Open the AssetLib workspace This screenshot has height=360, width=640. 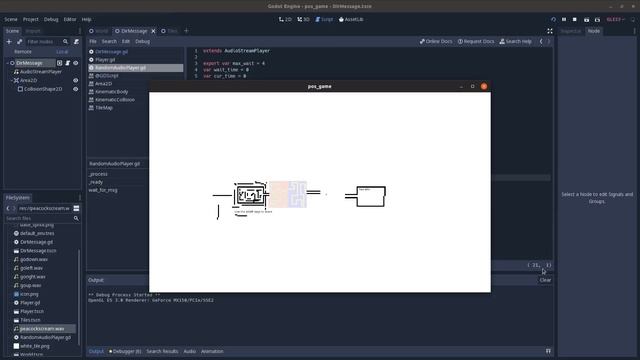tap(351, 19)
